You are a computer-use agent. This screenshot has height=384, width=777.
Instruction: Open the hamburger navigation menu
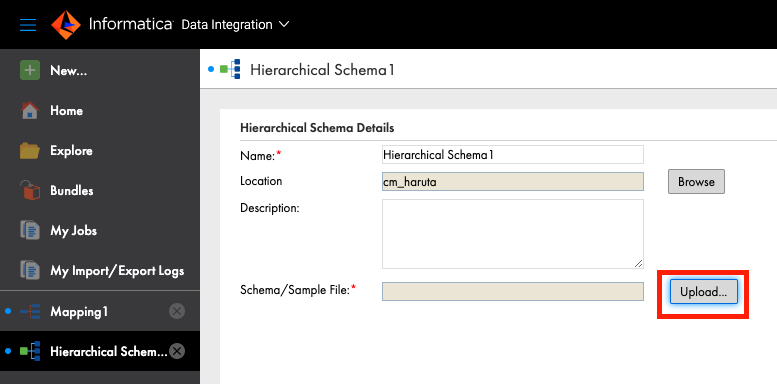[28, 25]
